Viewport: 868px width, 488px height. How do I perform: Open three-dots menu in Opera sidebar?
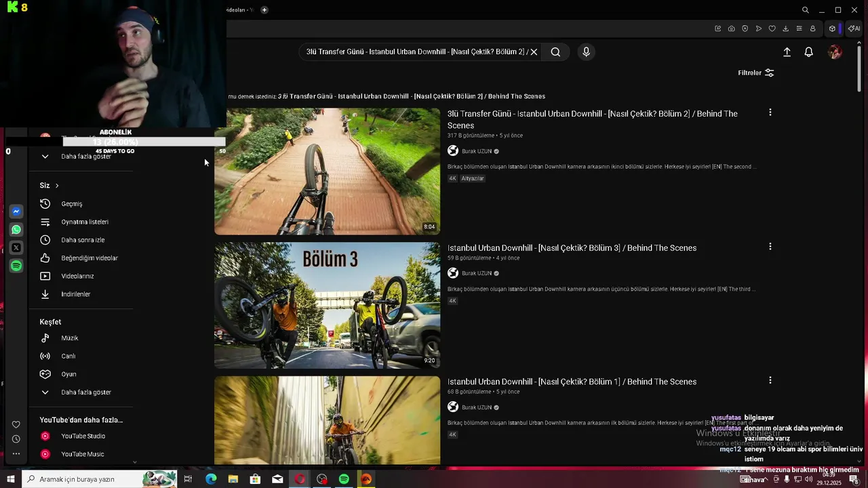pos(16,454)
